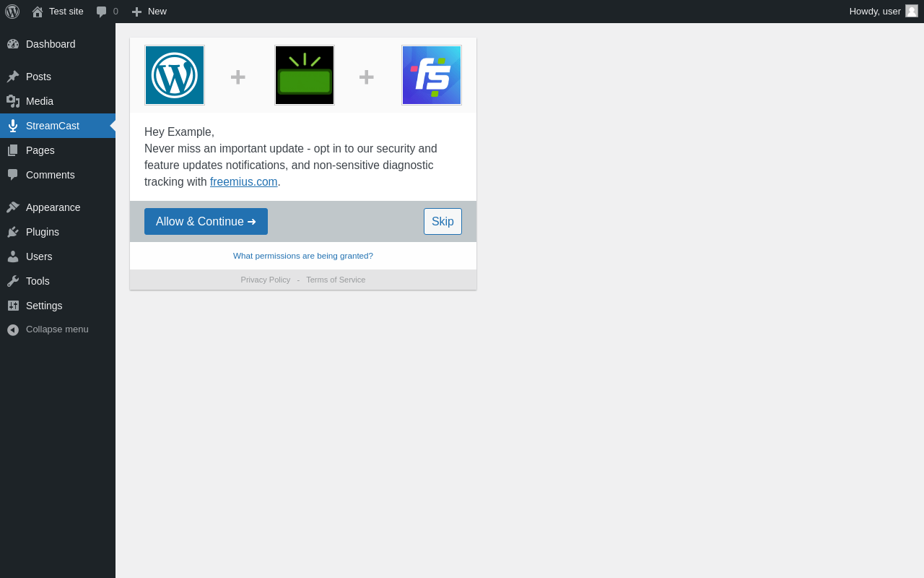Click the Test site home icon
Viewport: 924px width, 578px height.
coord(38,12)
